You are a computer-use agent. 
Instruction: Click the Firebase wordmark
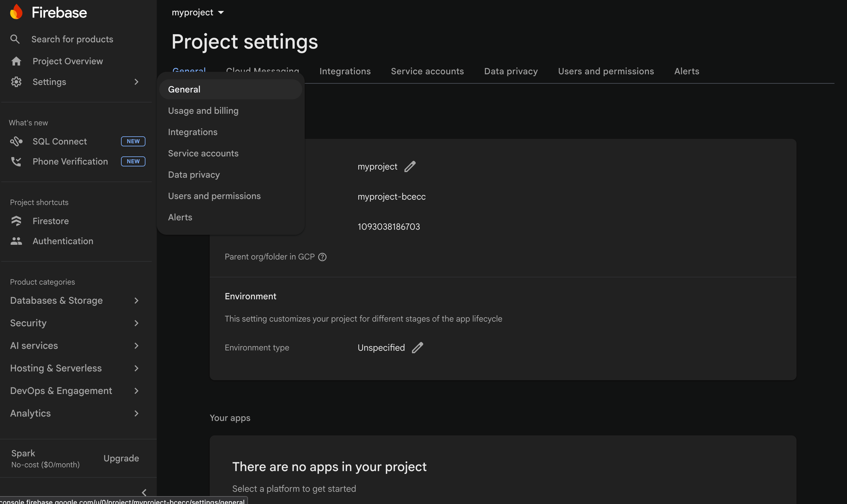[60, 13]
